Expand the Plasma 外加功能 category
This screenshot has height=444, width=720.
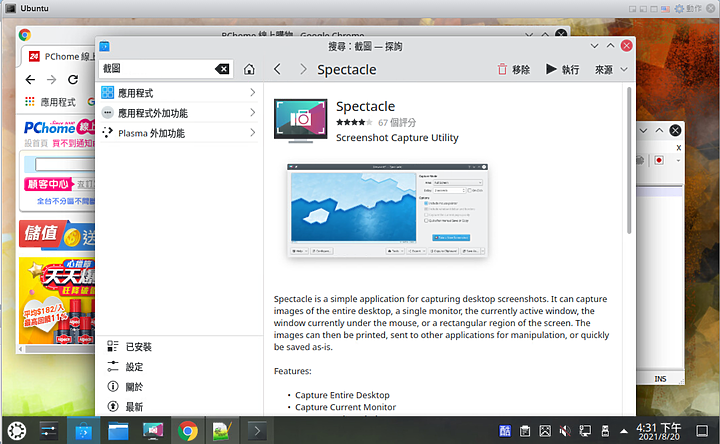tap(179, 133)
